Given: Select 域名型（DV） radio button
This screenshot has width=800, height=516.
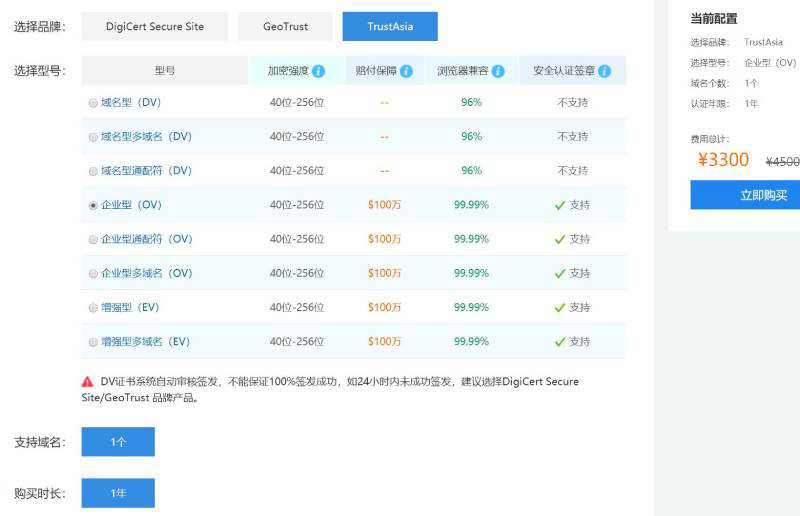Looking at the screenshot, I should (x=94, y=103).
